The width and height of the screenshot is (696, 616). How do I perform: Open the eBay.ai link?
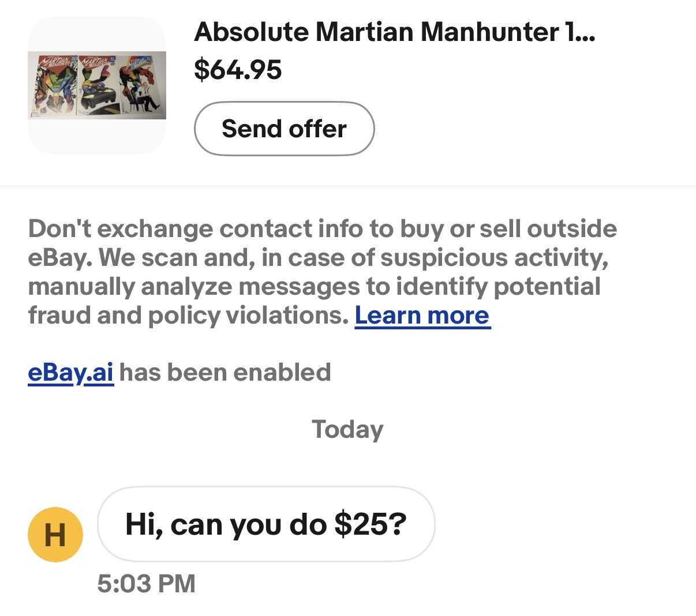(x=70, y=372)
